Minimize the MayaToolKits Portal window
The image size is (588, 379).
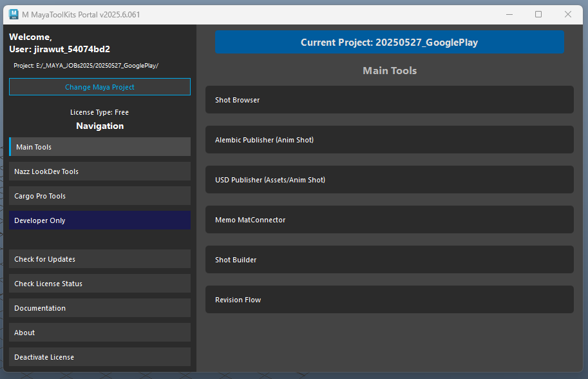[509, 14]
